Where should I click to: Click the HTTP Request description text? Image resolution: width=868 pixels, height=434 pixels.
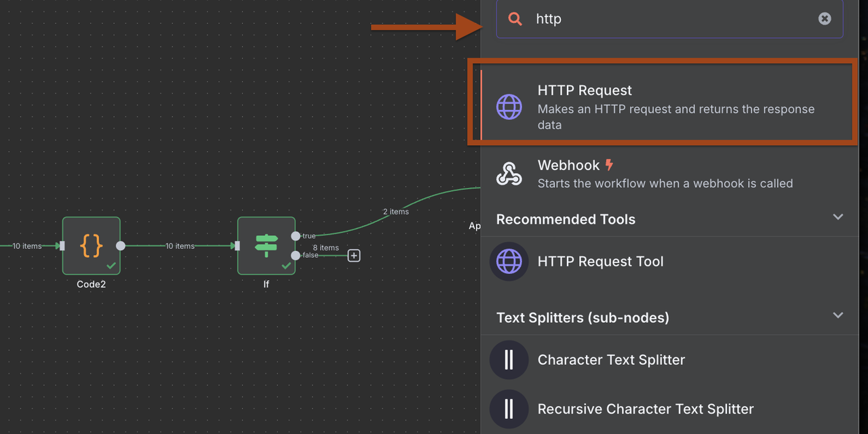[x=676, y=117]
